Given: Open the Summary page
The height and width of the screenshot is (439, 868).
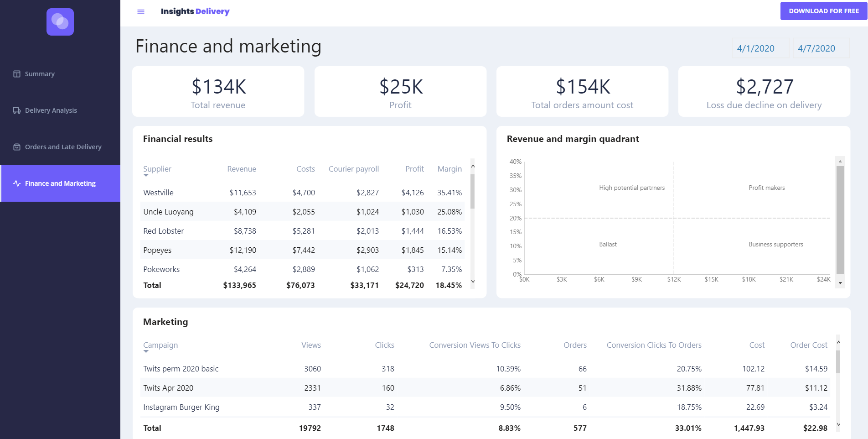Looking at the screenshot, I should (x=40, y=74).
